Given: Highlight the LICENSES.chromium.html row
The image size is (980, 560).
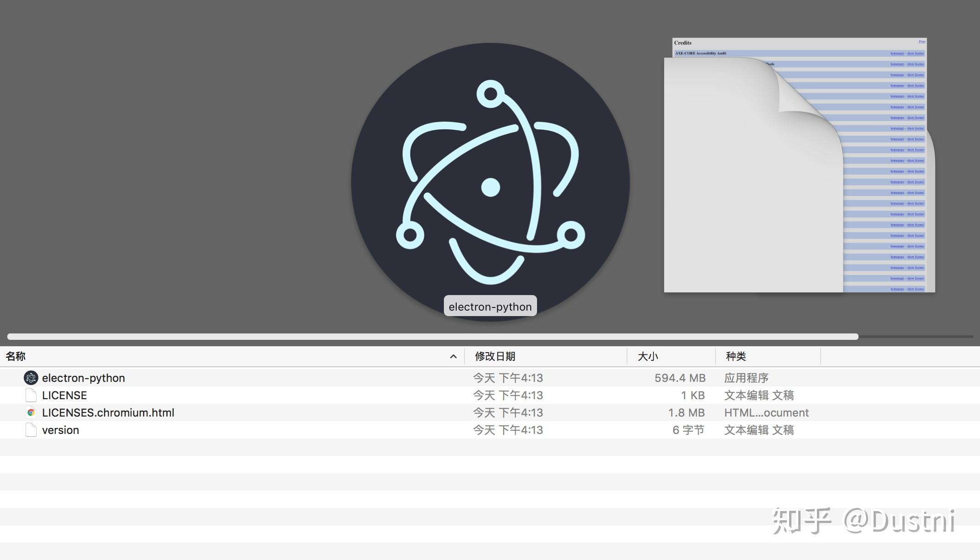Looking at the screenshot, I should tap(108, 412).
